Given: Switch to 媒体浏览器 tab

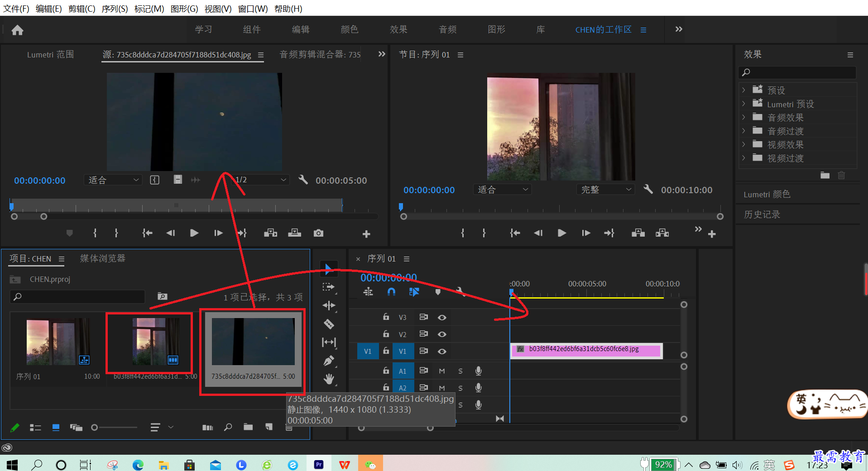Looking at the screenshot, I should tap(103, 258).
